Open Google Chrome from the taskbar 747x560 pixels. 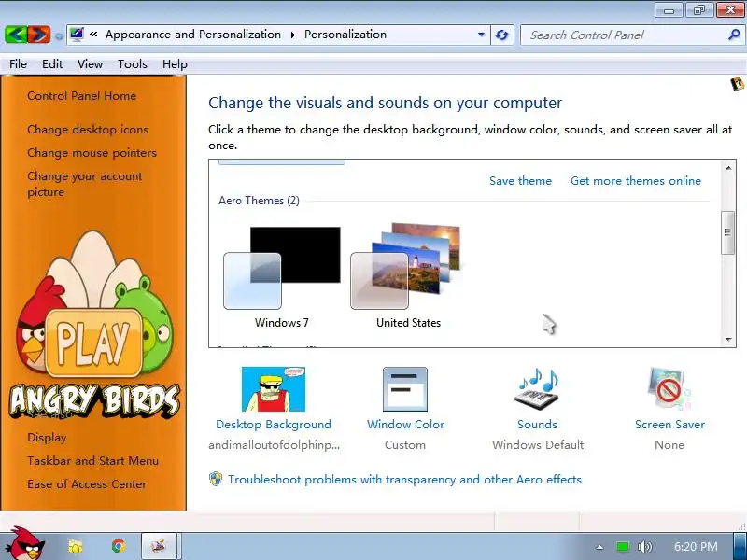click(x=119, y=546)
